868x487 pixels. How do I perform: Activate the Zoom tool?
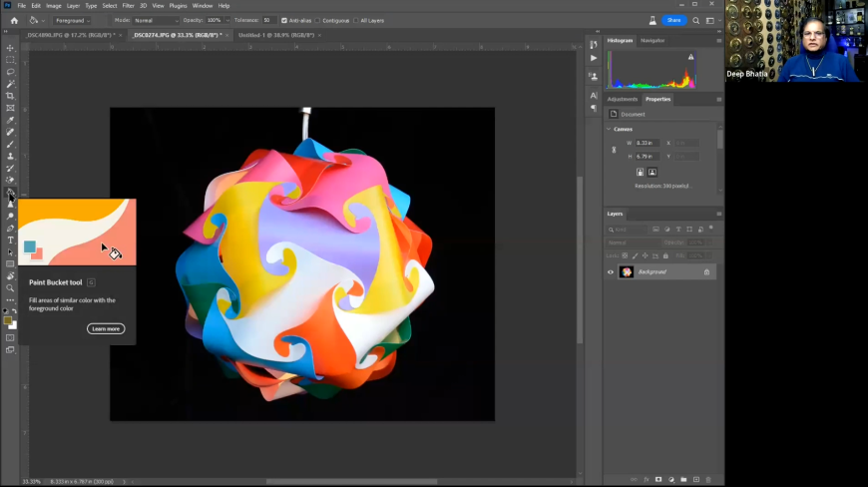[10, 287]
